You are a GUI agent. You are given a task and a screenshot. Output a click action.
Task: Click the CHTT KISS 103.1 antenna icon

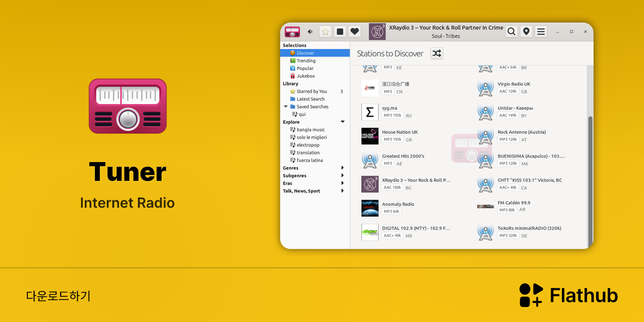click(485, 184)
